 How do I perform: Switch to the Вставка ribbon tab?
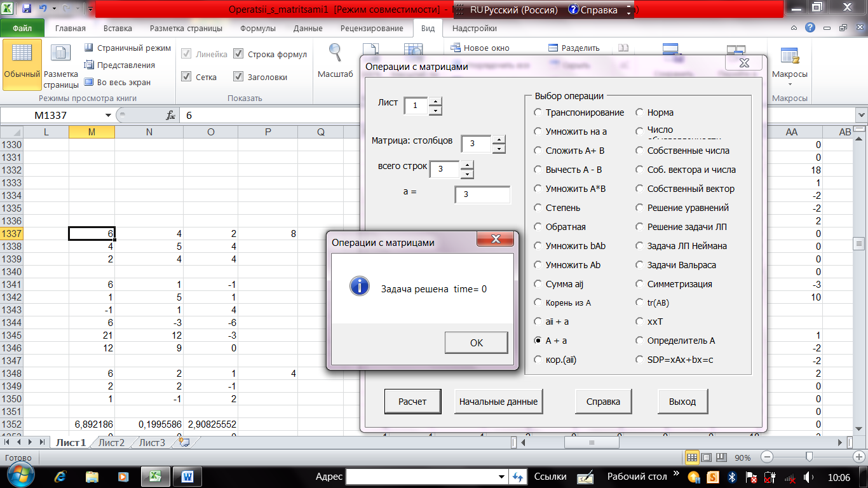[x=118, y=28]
